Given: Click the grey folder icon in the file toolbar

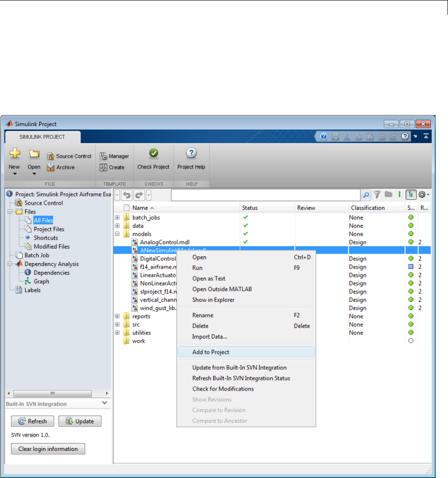Looking at the screenshot, I should pos(388,194).
